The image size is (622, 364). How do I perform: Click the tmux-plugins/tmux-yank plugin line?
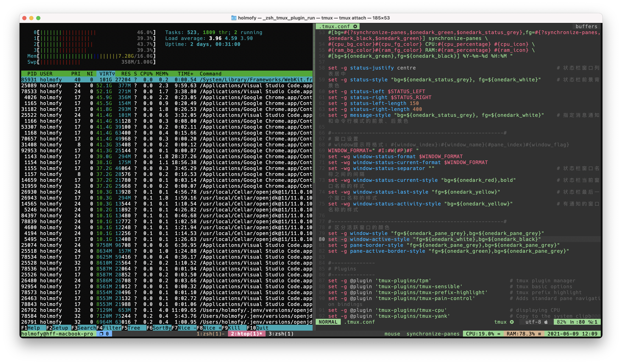pyautogui.click(x=389, y=316)
